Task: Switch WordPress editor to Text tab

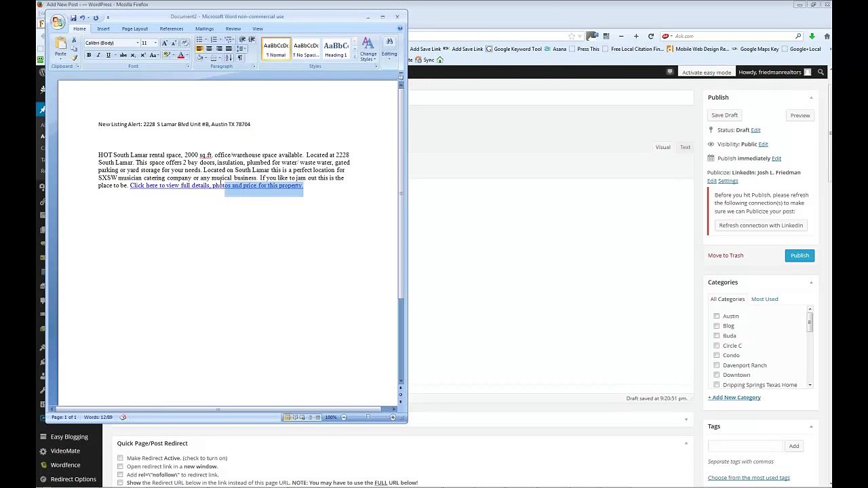Action: pyautogui.click(x=685, y=147)
